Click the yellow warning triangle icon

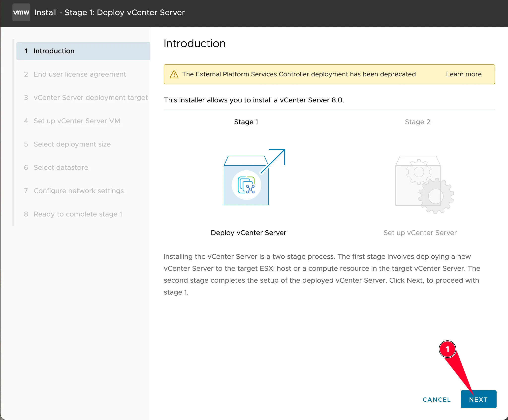pos(174,74)
